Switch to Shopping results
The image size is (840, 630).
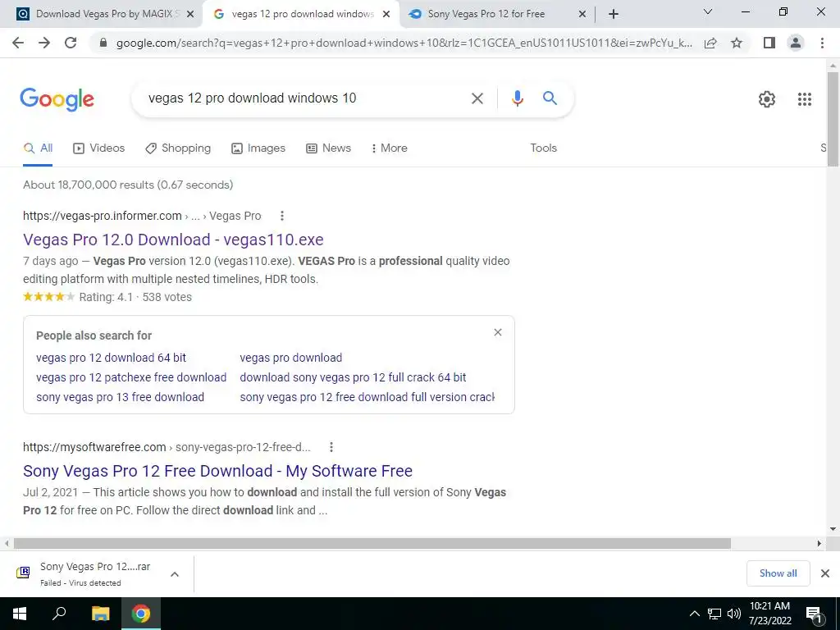click(178, 148)
